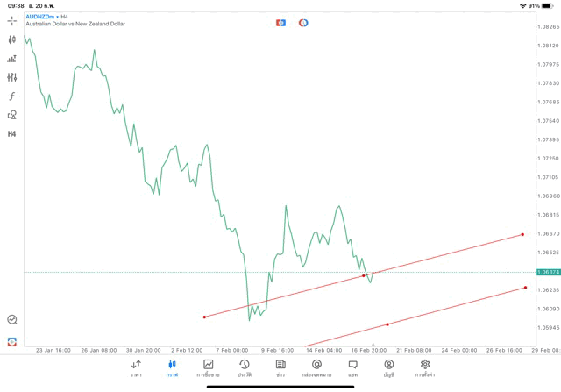The image size is (561, 392).
Task: Open the H4 timeframe selector
Action: pyautogui.click(x=12, y=134)
